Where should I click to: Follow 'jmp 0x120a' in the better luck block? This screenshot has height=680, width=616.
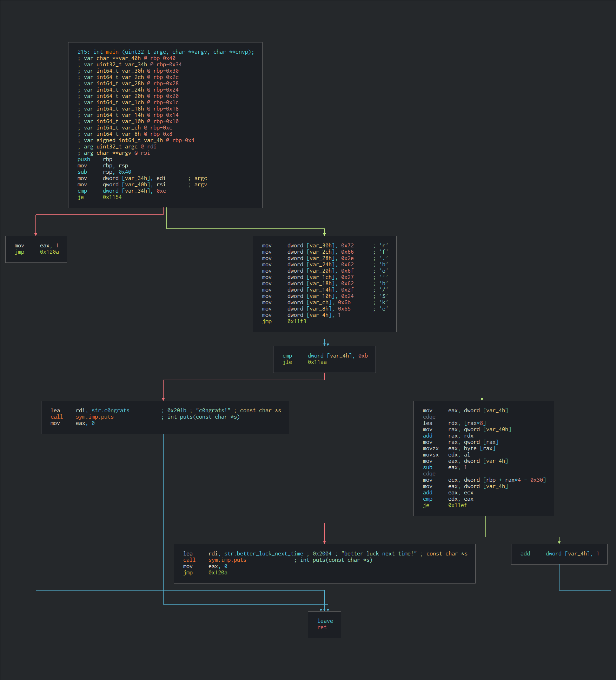[205, 573]
